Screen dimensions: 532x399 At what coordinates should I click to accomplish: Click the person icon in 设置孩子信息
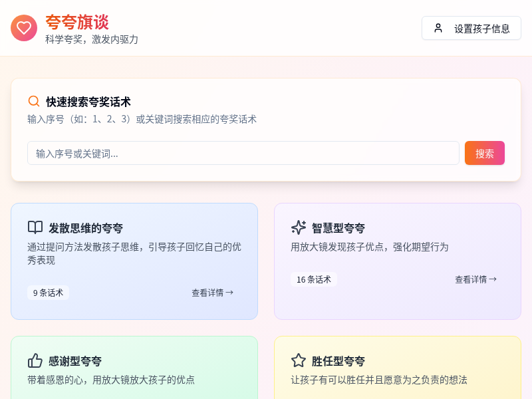tap(438, 28)
